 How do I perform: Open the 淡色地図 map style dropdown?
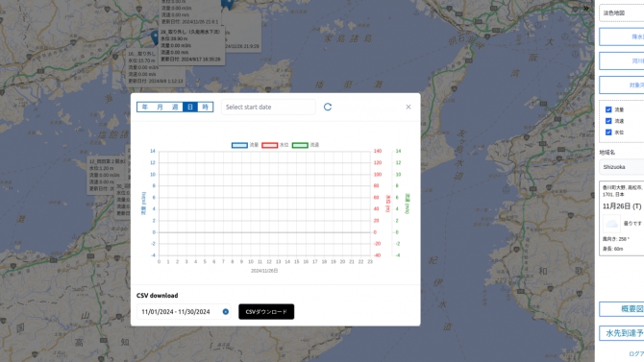[621, 13]
